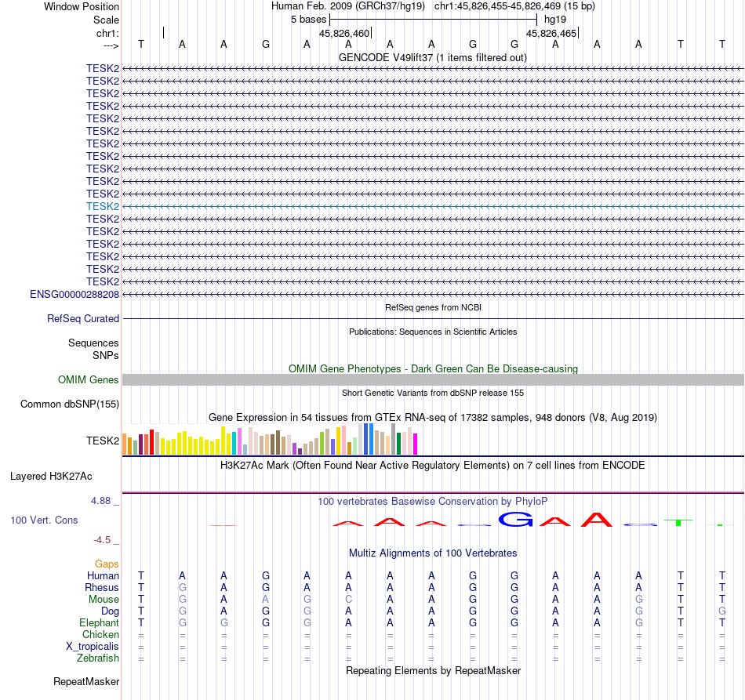745x700 pixels.
Task: Click the Common dbSNP(155) track label
Action: pos(70,404)
